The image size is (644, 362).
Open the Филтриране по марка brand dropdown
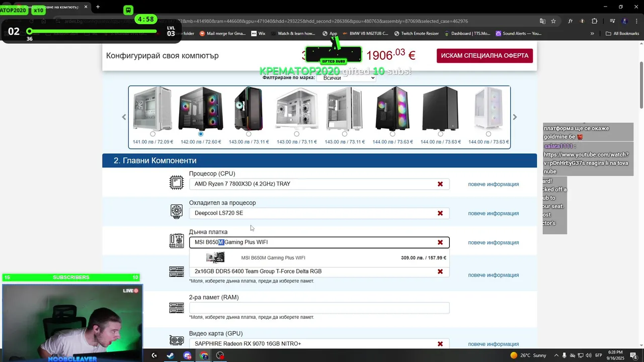coord(346,78)
